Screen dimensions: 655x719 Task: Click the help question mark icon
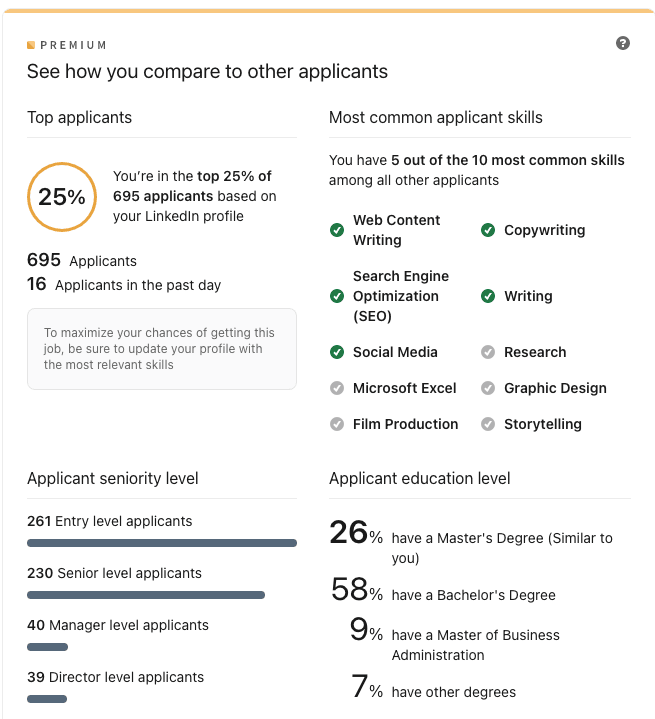click(x=623, y=44)
